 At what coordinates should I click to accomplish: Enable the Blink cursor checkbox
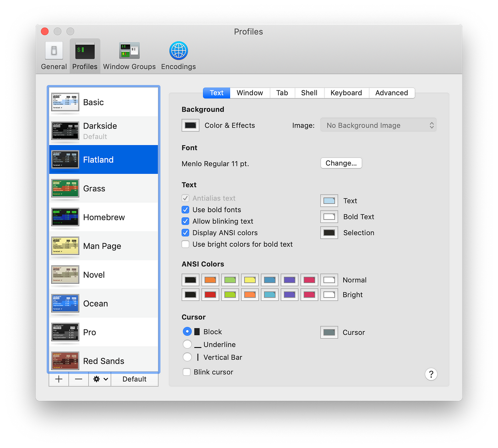pyautogui.click(x=186, y=372)
